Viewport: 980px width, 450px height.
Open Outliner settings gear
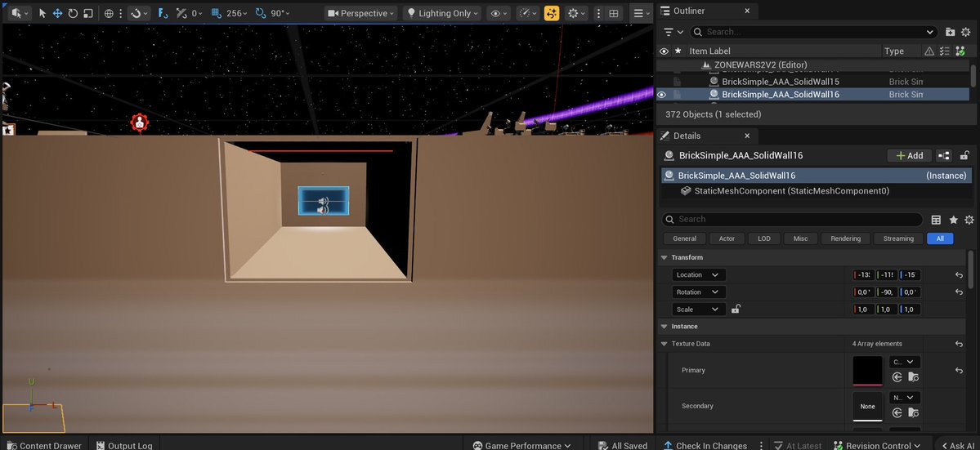[x=965, y=32]
